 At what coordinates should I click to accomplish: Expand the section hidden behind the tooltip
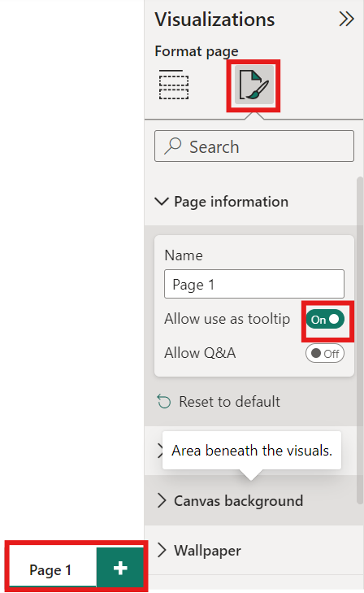160,451
